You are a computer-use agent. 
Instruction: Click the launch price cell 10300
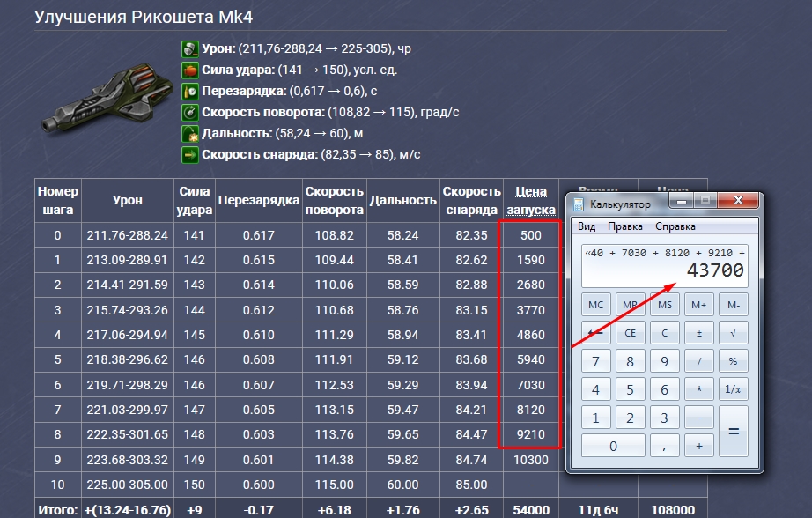pyautogui.click(x=531, y=460)
